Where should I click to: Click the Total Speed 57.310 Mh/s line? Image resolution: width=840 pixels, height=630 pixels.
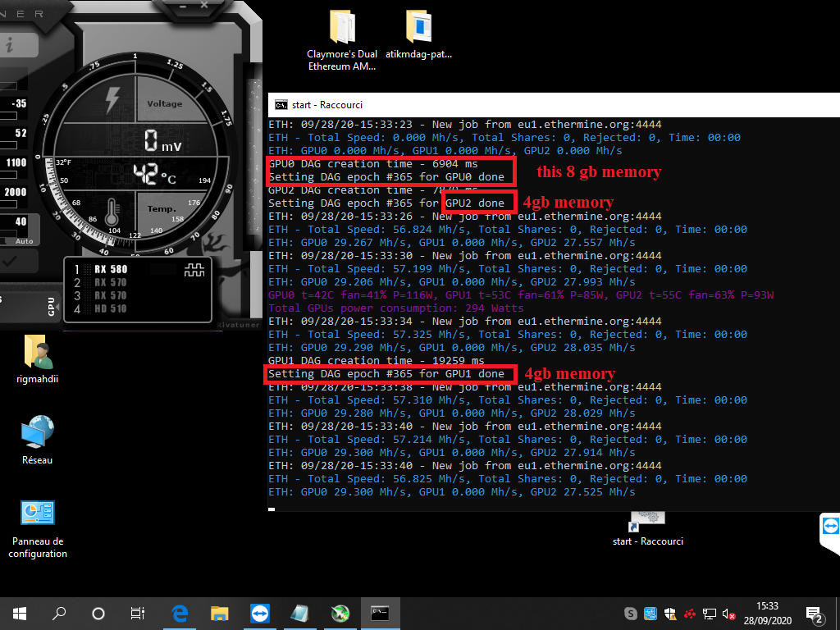pyautogui.click(x=508, y=400)
